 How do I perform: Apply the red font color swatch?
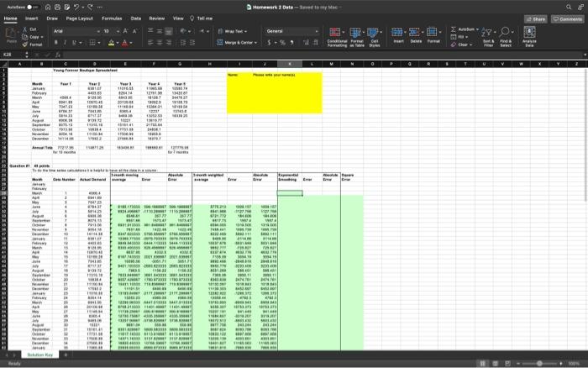(x=125, y=43)
